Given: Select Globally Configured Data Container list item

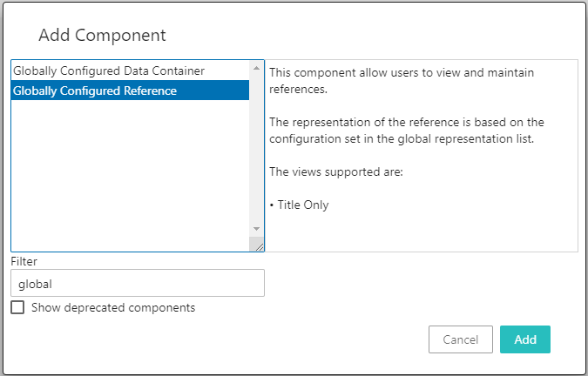Looking at the screenshot, I should (109, 70).
